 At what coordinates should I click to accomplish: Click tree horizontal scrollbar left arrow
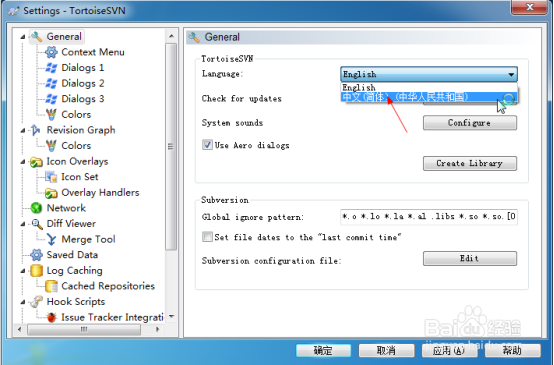point(19,329)
